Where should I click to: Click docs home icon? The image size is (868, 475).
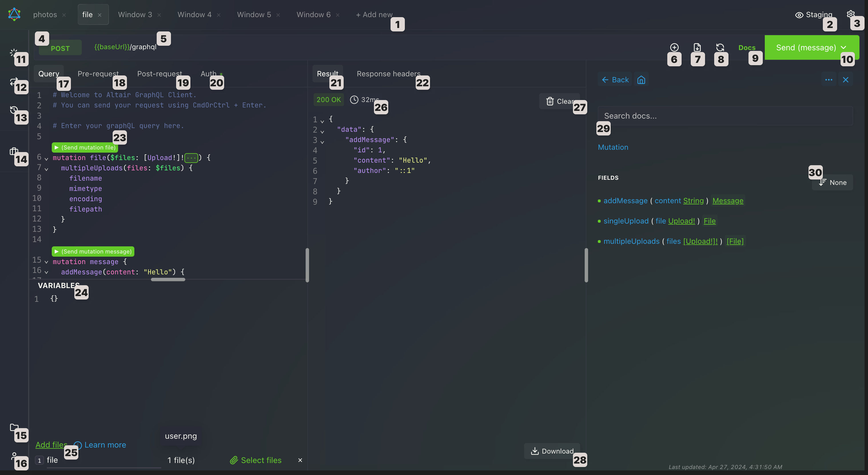pos(641,80)
